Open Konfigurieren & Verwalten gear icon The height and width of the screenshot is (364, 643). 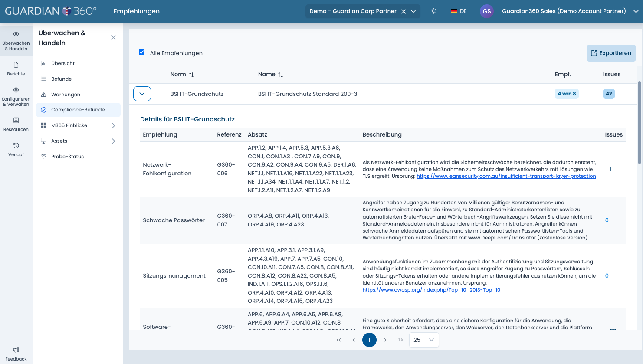[x=16, y=90]
